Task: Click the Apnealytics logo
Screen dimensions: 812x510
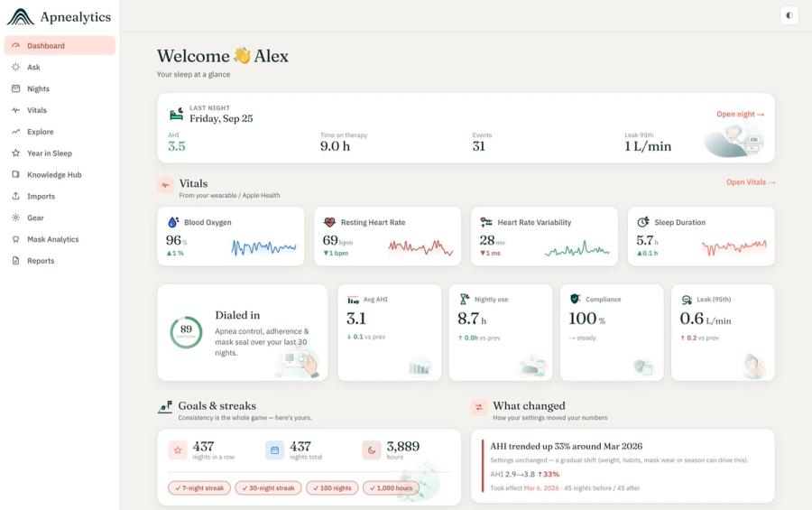Action: (59, 16)
